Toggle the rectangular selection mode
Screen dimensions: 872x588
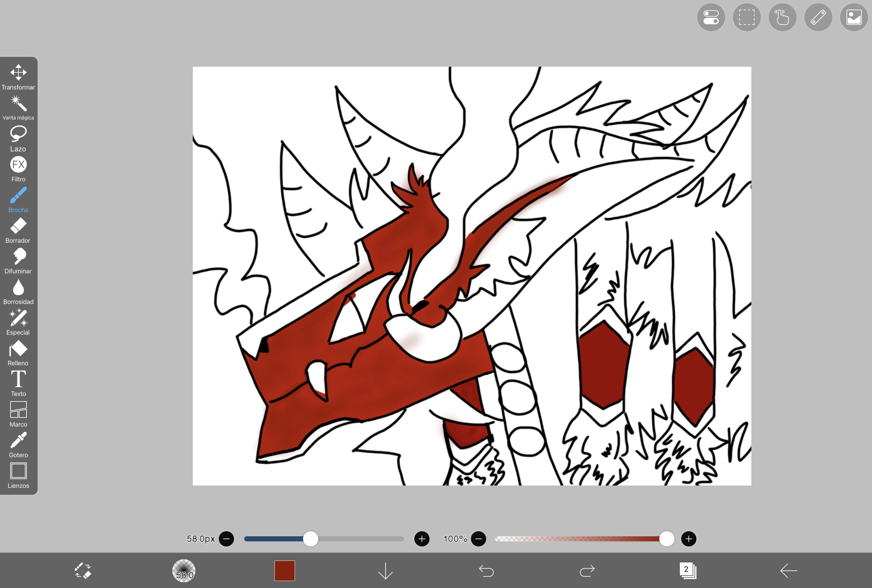746,17
